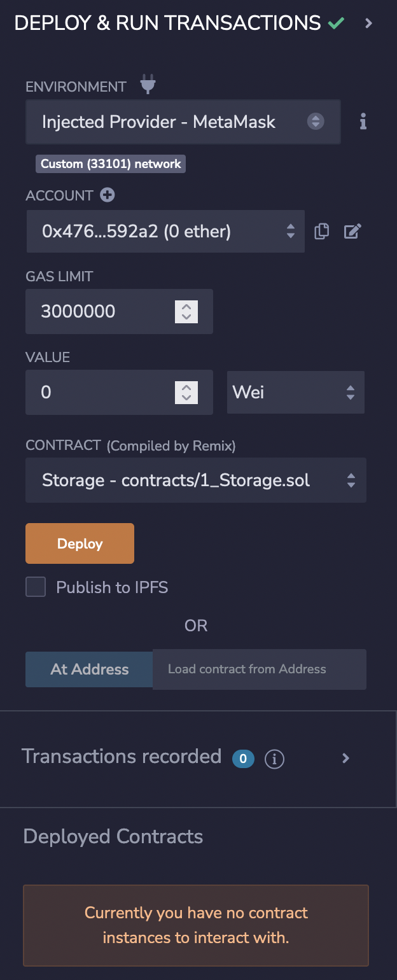Open the Account selection dropdown

tap(165, 232)
